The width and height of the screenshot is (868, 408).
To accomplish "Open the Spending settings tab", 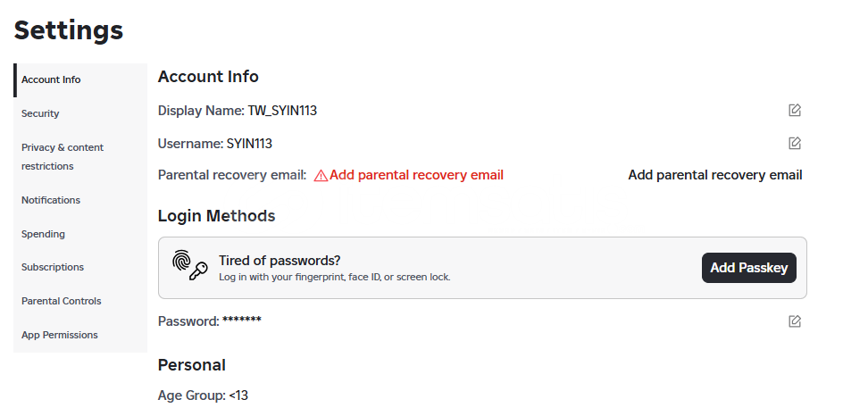I will click(x=80, y=234).
